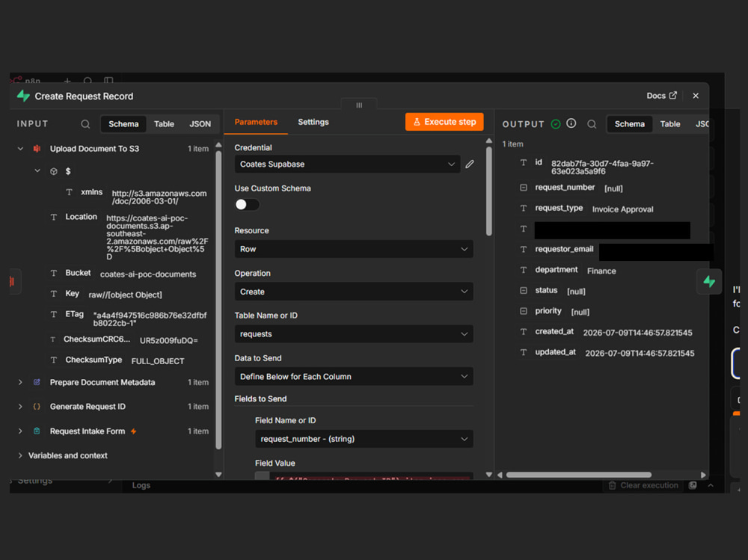Click the null-type icon for priority
The image size is (748, 560).
tap(524, 311)
